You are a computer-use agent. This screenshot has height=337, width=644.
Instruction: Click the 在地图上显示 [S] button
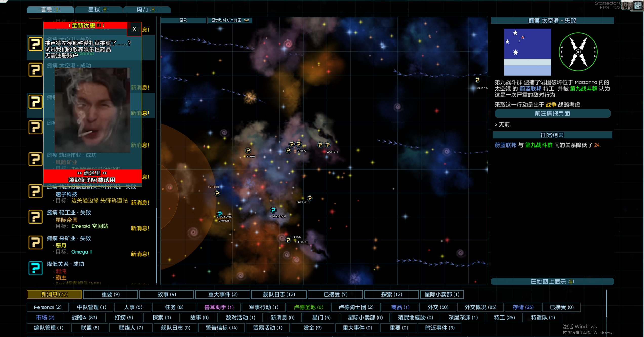(x=552, y=281)
